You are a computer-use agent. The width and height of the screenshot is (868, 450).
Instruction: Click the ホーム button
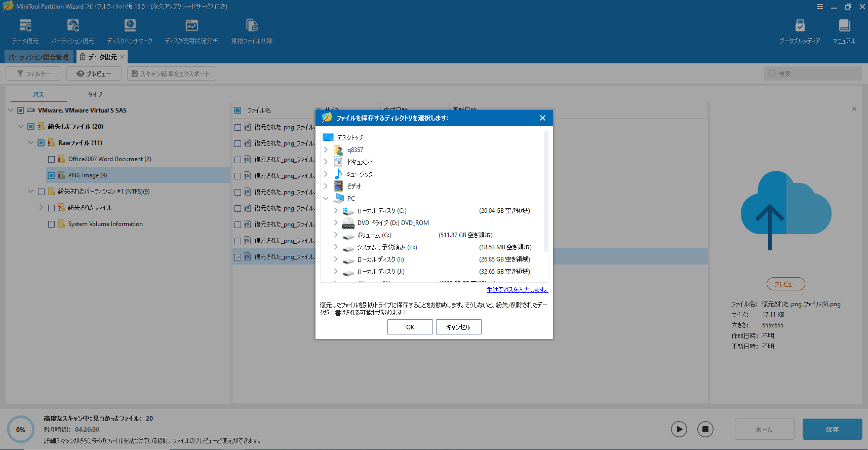click(764, 429)
